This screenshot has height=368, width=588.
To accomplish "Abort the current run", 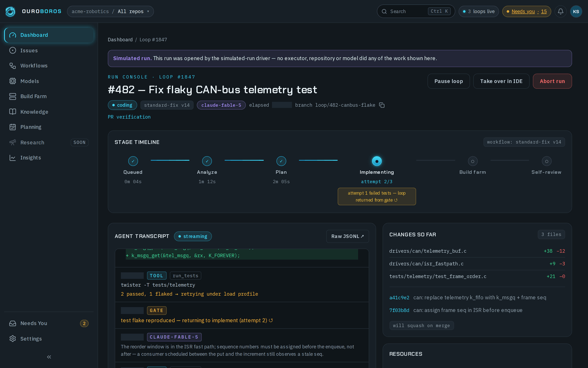I will [x=552, y=81].
